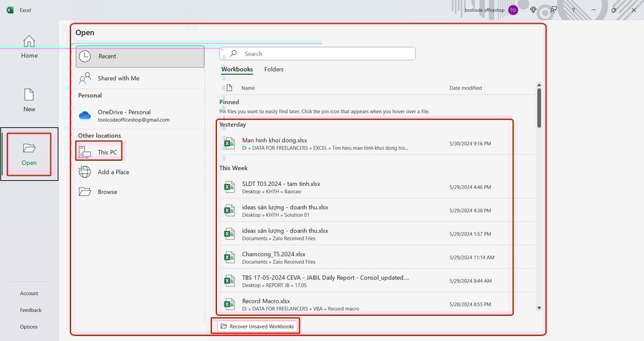This screenshot has height=341, width=644.
Task: Open Record Macro.xlsx file name
Action: (x=266, y=301)
